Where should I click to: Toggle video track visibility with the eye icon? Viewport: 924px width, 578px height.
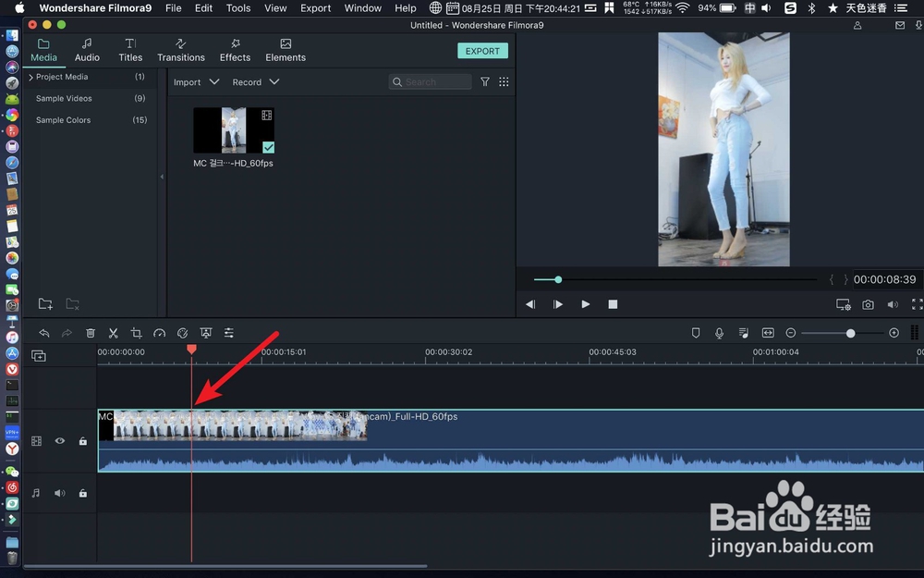pyautogui.click(x=59, y=440)
